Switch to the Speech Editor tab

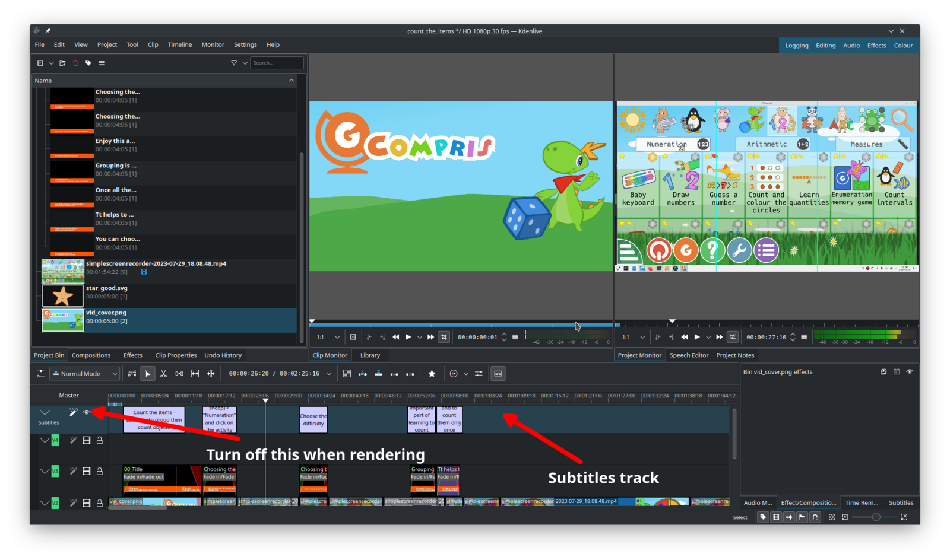689,355
